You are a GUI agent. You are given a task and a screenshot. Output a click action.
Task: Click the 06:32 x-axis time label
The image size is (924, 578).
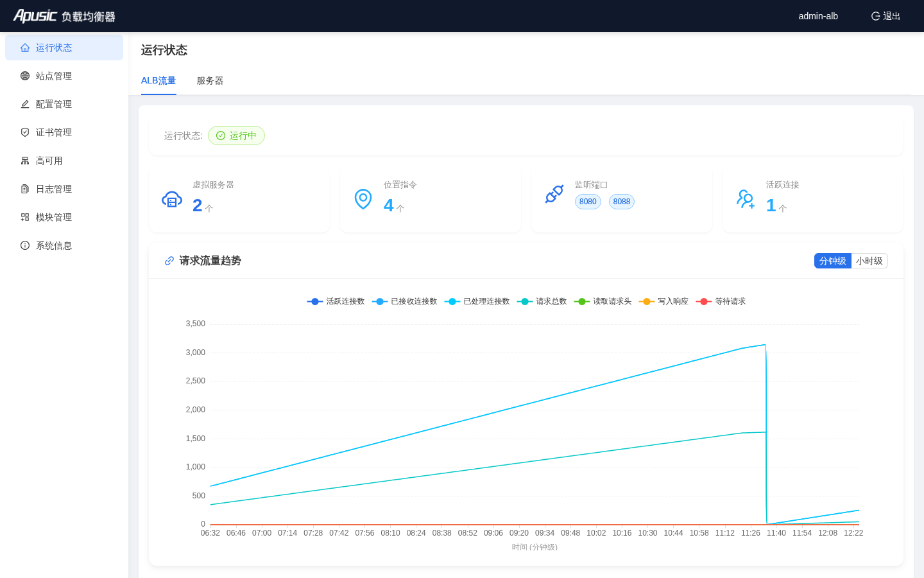point(210,533)
